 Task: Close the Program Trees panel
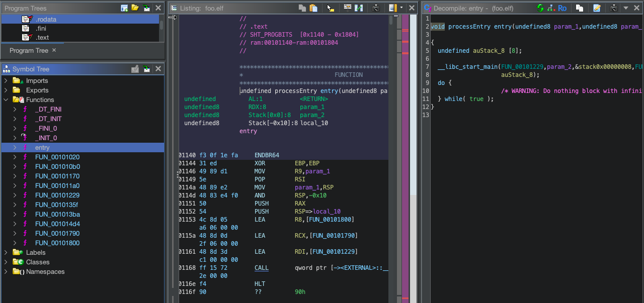(158, 8)
